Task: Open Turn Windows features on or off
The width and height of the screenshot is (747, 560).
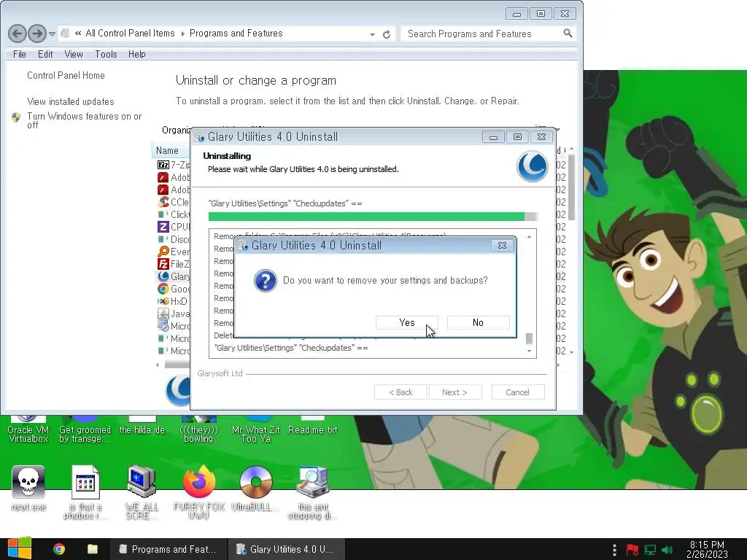Action: click(x=85, y=120)
